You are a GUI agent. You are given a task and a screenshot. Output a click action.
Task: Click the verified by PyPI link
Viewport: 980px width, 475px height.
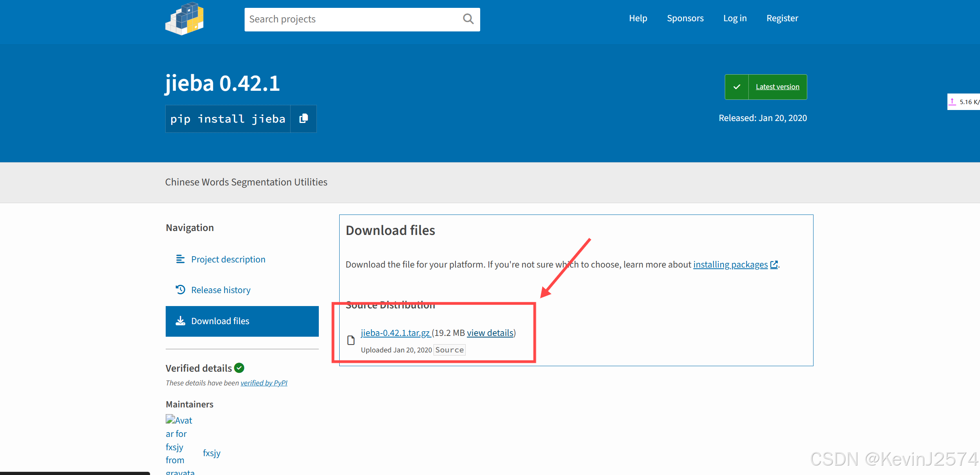pyautogui.click(x=264, y=383)
